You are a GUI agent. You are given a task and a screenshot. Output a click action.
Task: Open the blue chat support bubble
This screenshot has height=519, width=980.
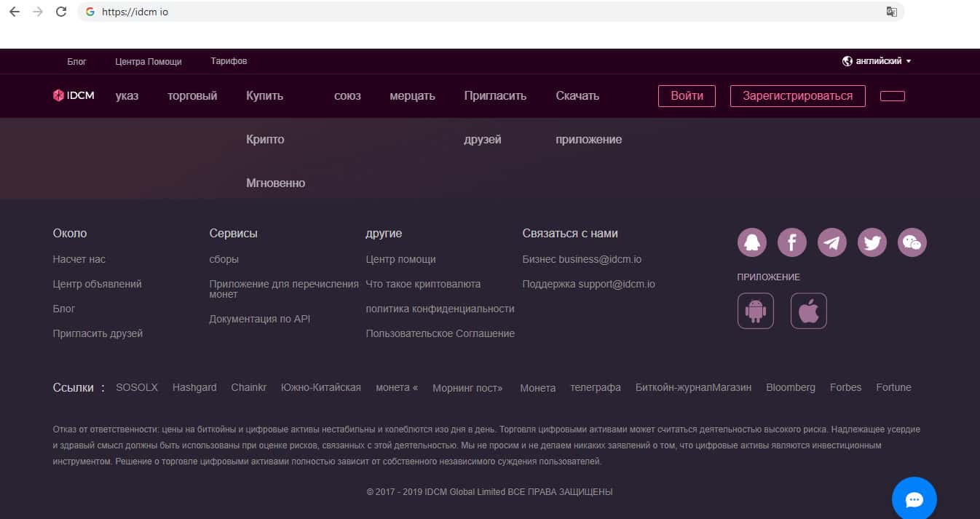tap(914, 499)
